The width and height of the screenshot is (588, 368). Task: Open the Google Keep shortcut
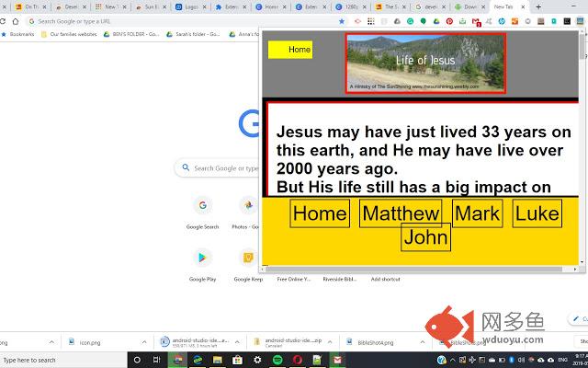[x=248, y=258]
